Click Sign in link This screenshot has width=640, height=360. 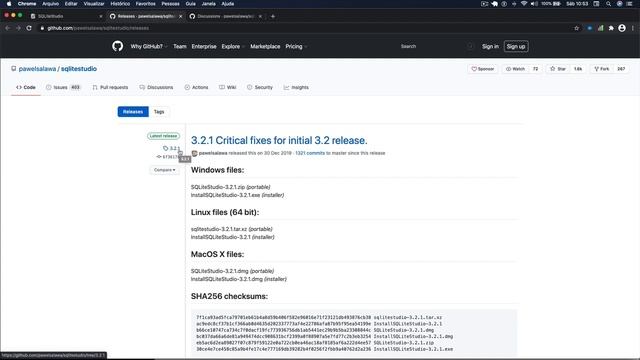coord(490,47)
